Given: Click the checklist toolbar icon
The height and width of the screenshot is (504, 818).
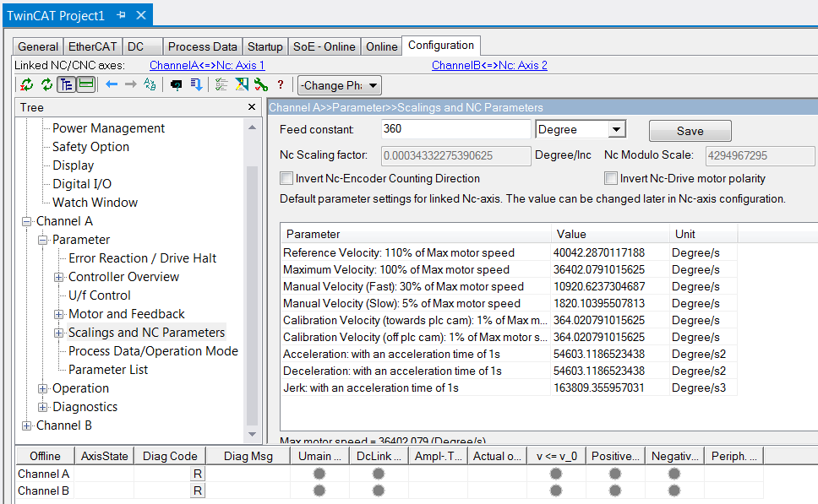Looking at the screenshot, I should point(221,84).
